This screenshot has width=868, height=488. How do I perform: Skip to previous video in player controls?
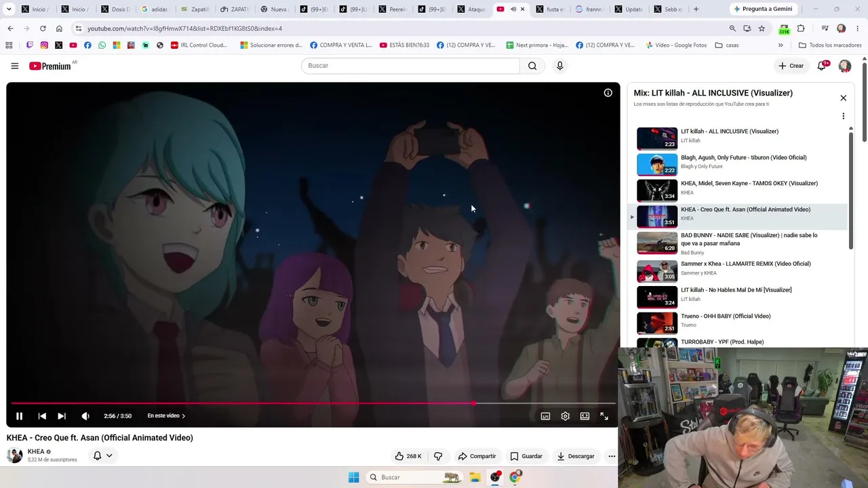tap(42, 416)
